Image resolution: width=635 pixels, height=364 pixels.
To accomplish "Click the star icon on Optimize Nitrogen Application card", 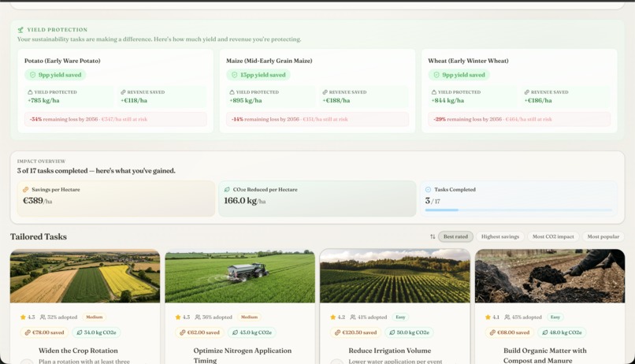I will 178,317.
